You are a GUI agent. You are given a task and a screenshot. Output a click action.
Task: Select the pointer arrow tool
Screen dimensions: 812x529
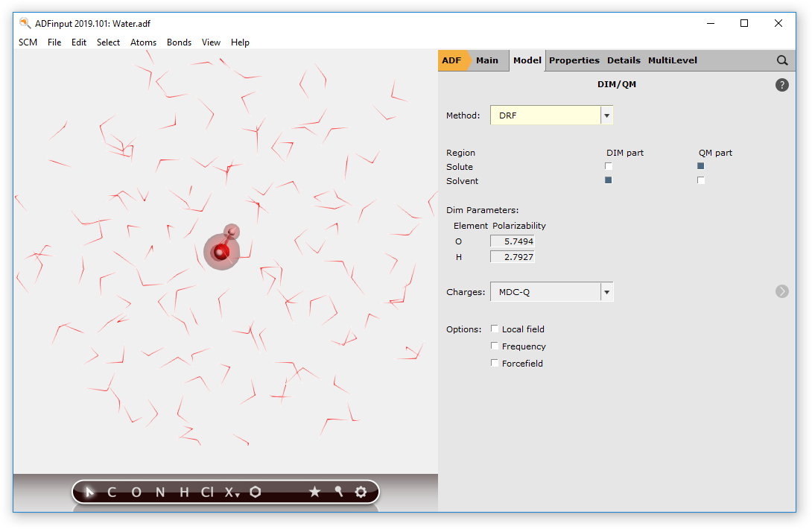tap(90, 492)
